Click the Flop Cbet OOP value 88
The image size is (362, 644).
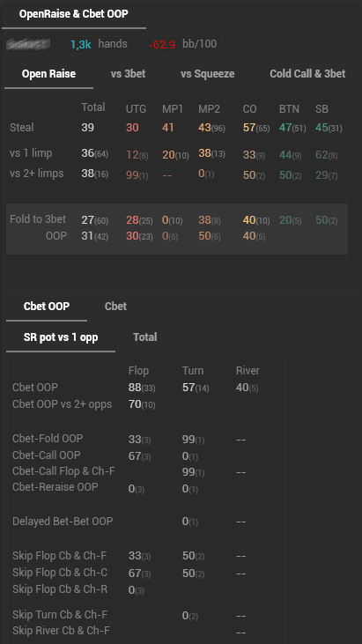(135, 388)
